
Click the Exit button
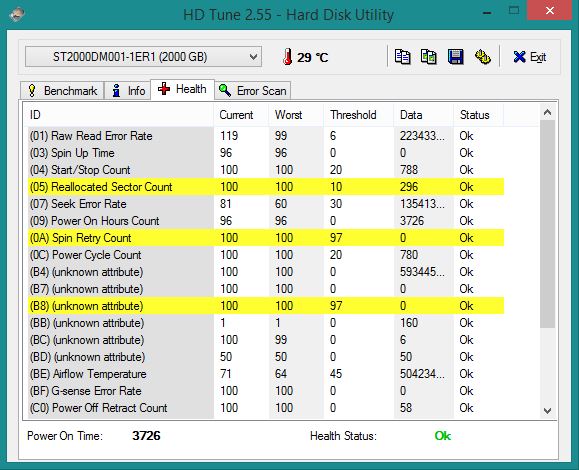(x=530, y=57)
